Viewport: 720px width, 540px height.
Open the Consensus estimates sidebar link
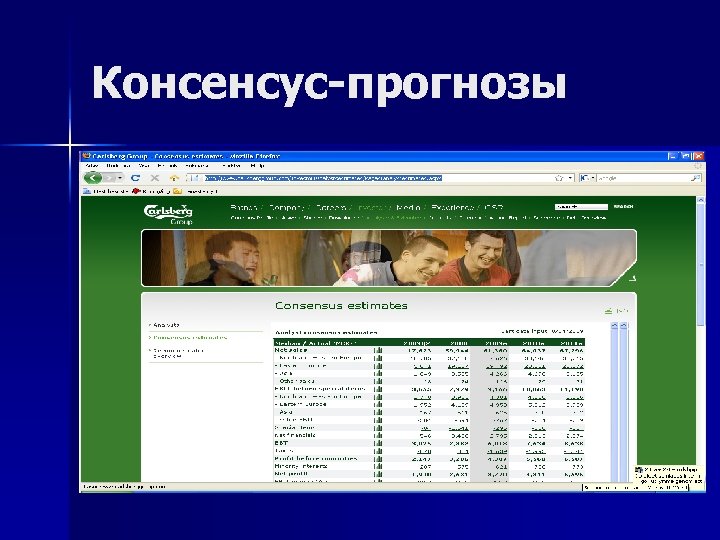[190, 338]
